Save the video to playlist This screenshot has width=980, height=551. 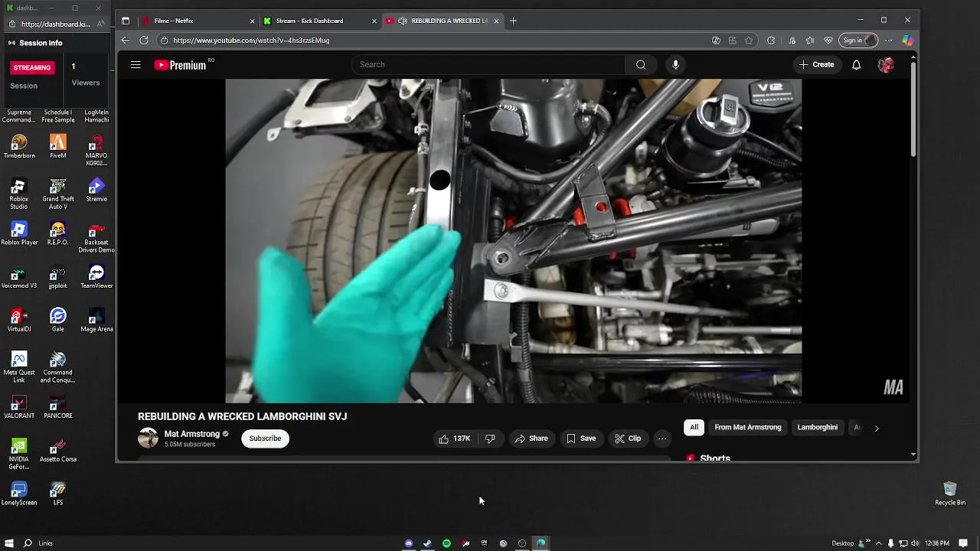click(581, 439)
